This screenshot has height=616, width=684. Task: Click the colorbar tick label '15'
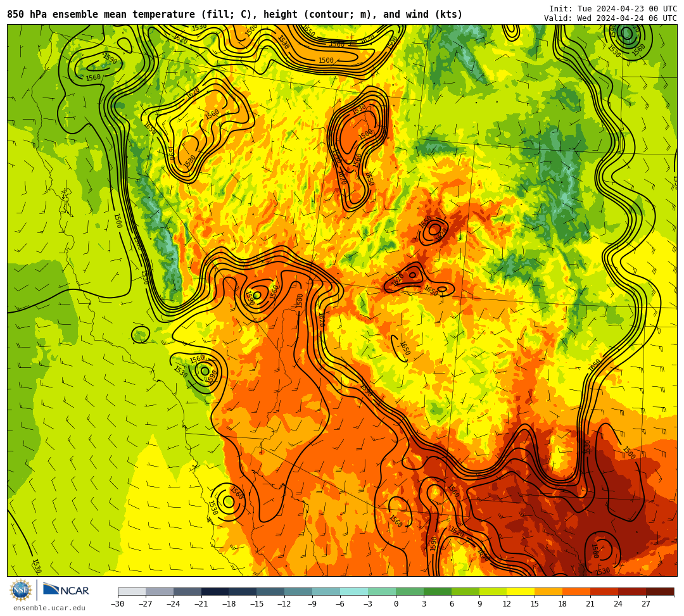point(535,604)
